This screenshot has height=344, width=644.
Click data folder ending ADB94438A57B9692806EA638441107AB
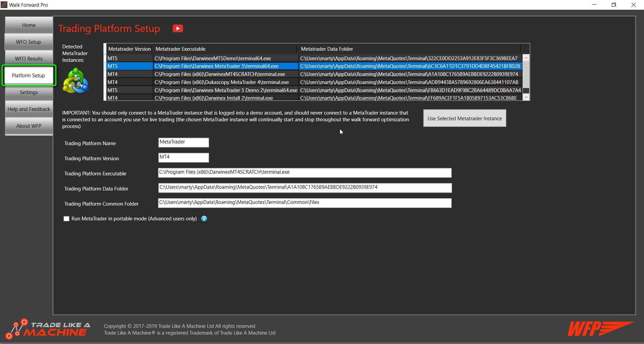pos(410,82)
